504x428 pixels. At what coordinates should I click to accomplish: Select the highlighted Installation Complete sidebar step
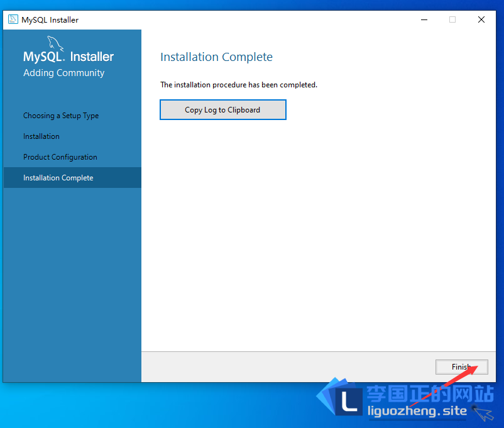[72, 177]
